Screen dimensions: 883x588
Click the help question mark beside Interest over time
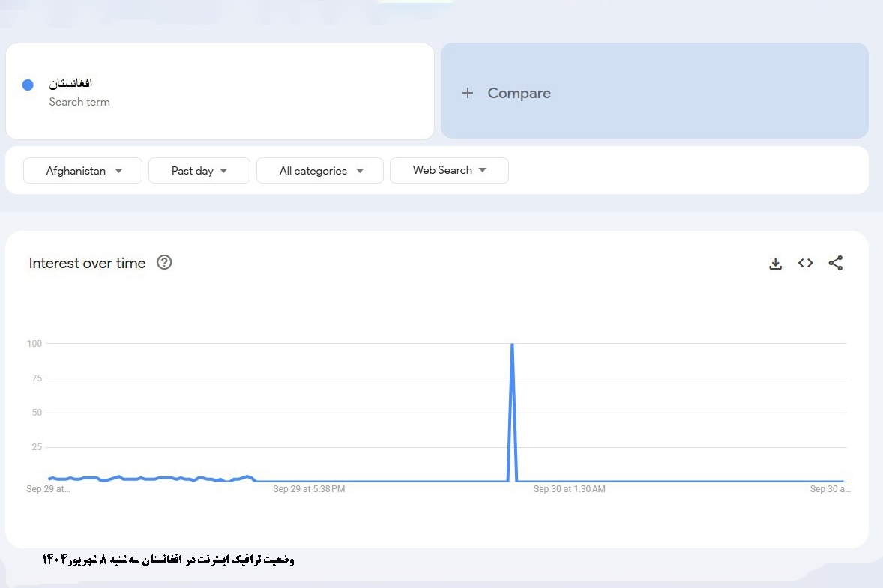tap(164, 263)
